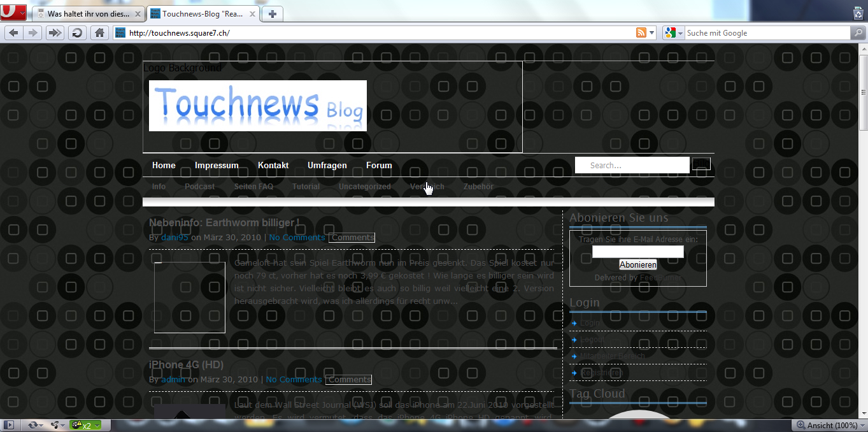Screen dimensions: 868x432
Task: Close the 'Was haltet ihr von dies...' tab
Action: [138, 14]
